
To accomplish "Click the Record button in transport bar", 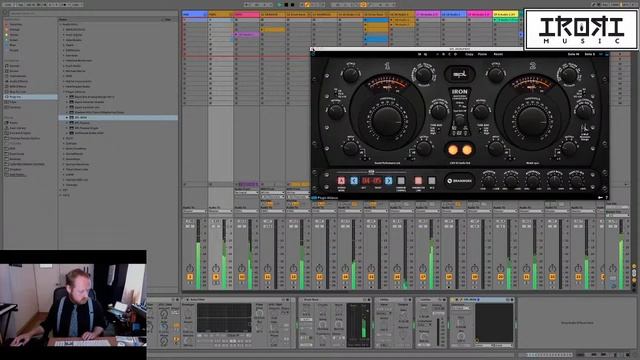I will [292, 4].
